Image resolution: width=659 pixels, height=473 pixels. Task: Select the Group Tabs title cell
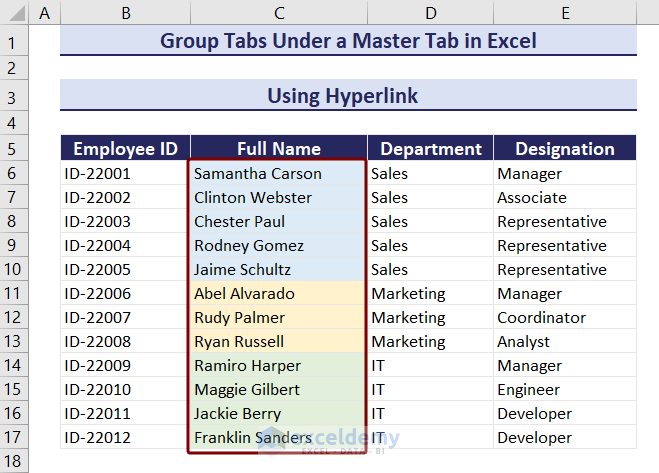[348, 41]
